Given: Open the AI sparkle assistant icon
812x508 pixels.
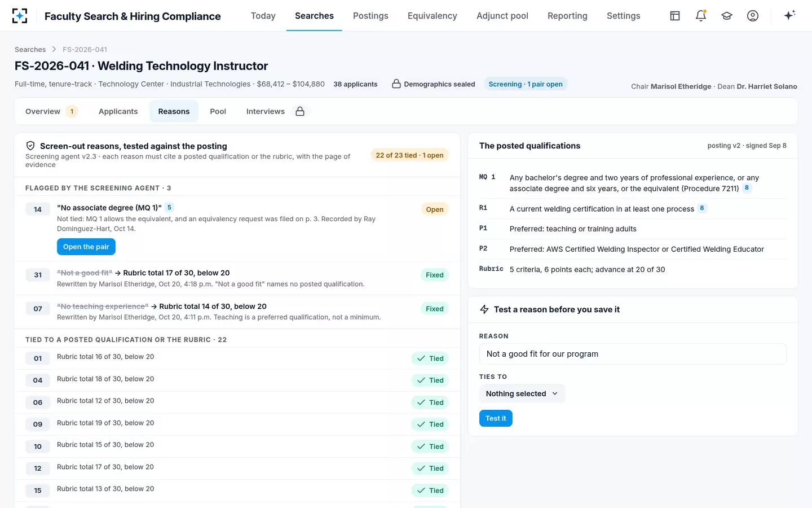Looking at the screenshot, I should click(789, 15).
